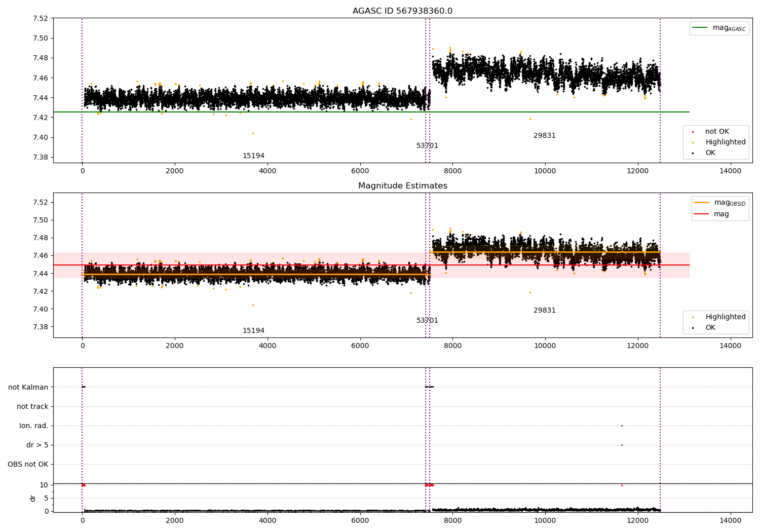Select 'not OK' legend entry in AGASC ID plot

pyautogui.click(x=717, y=132)
